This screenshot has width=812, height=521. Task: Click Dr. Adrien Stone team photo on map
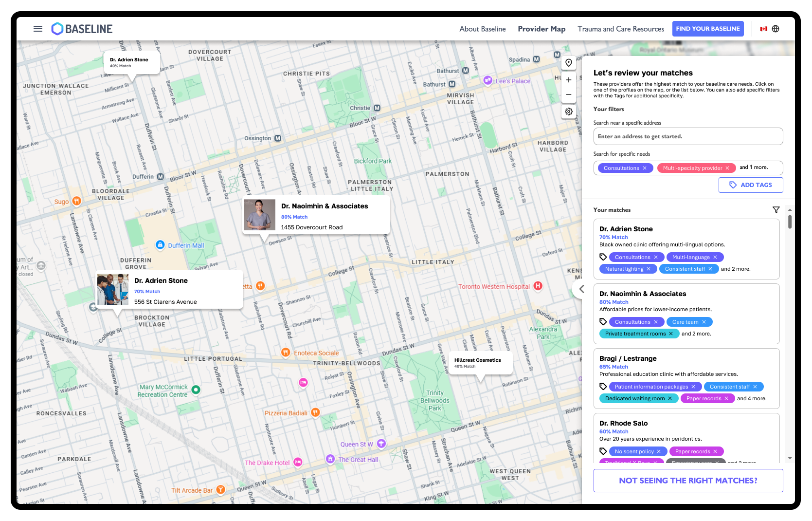[113, 289]
